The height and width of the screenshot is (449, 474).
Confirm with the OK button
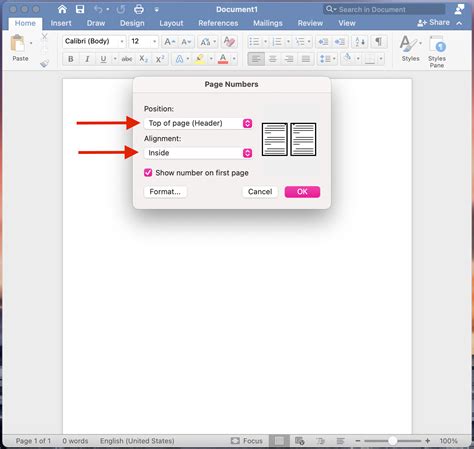coord(302,192)
